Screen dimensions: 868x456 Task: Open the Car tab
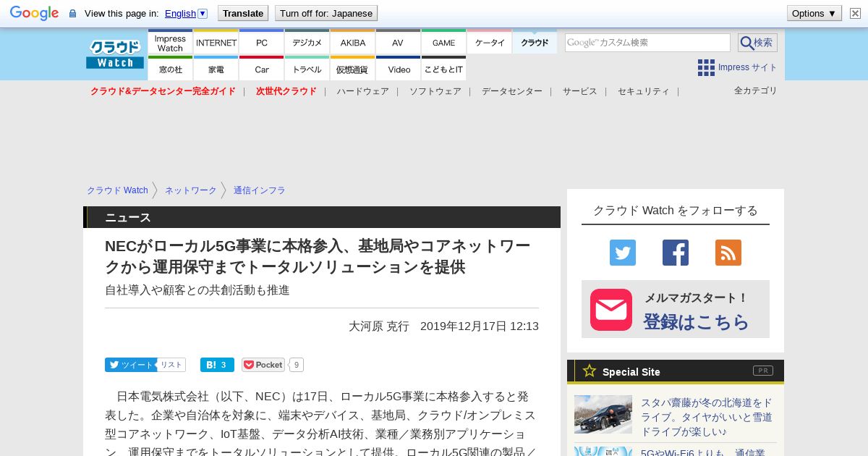coord(261,69)
